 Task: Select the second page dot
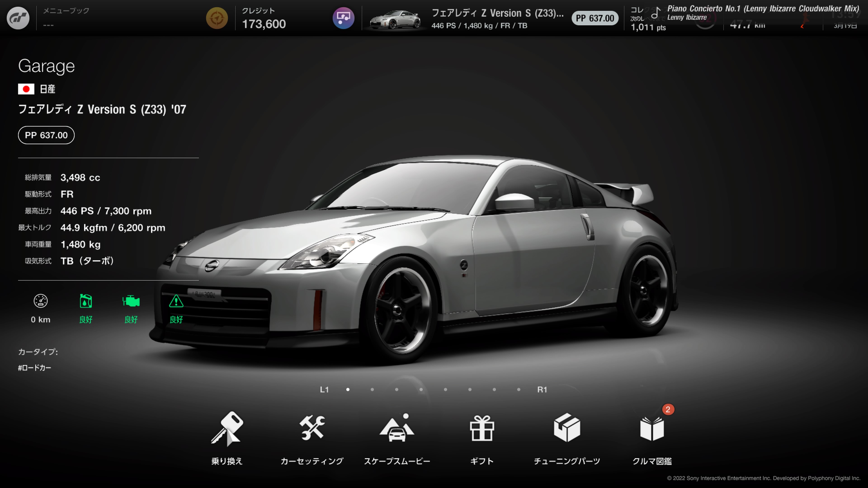click(x=372, y=390)
